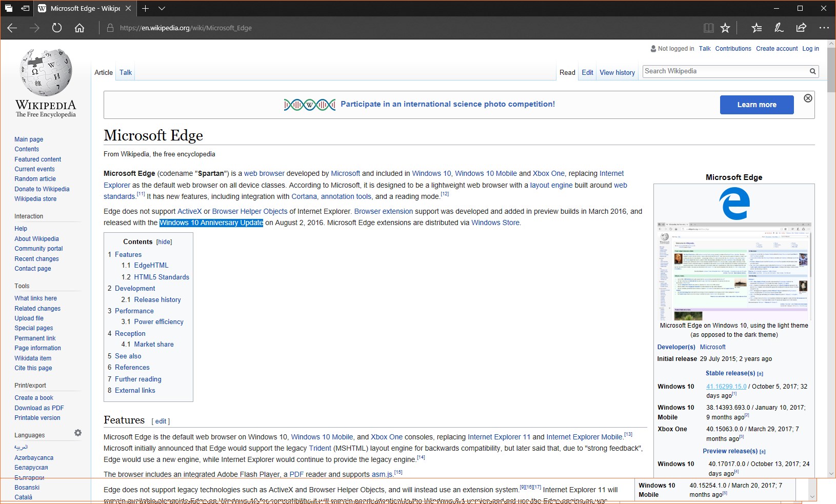Open the Edit tab
Image resolution: width=836 pixels, height=504 pixels.
pyautogui.click(x=587, y=72)
